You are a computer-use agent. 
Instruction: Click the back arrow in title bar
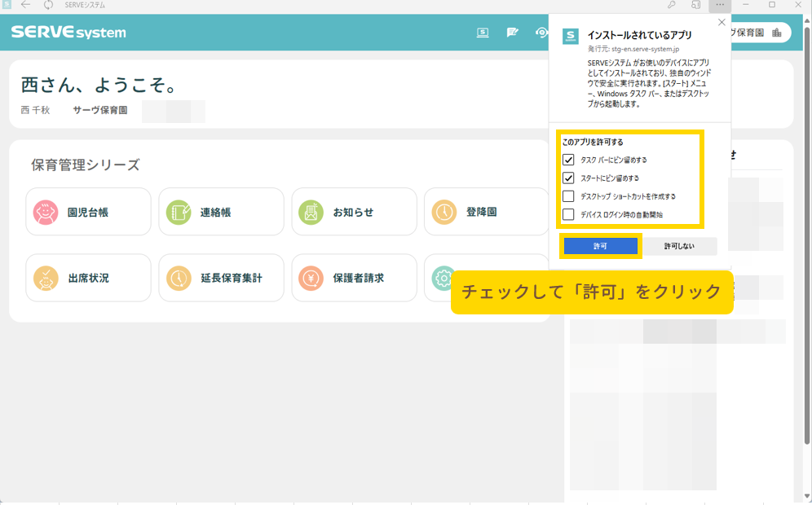(25, 5)
